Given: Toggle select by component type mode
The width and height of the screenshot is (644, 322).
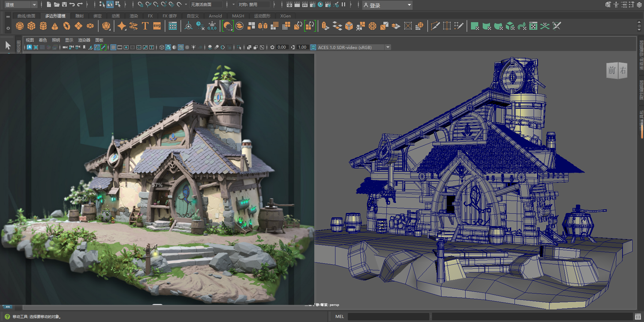Looking at the screenshot, I should [118, 4].
